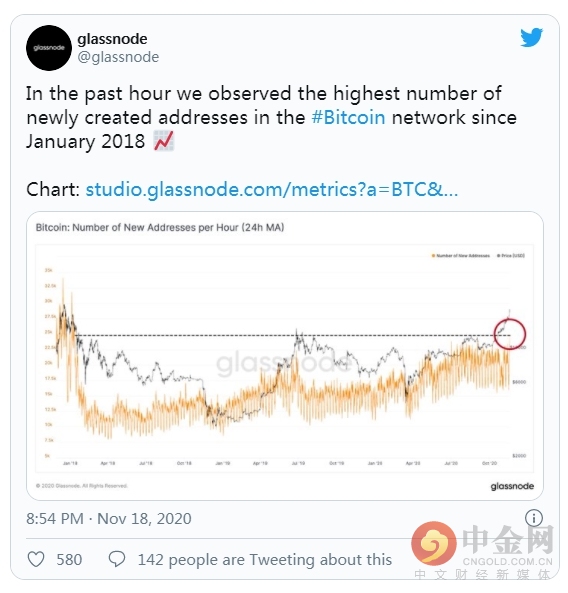
Task: Click the CNGOLD watermark logo
Action: click(482, 548)
